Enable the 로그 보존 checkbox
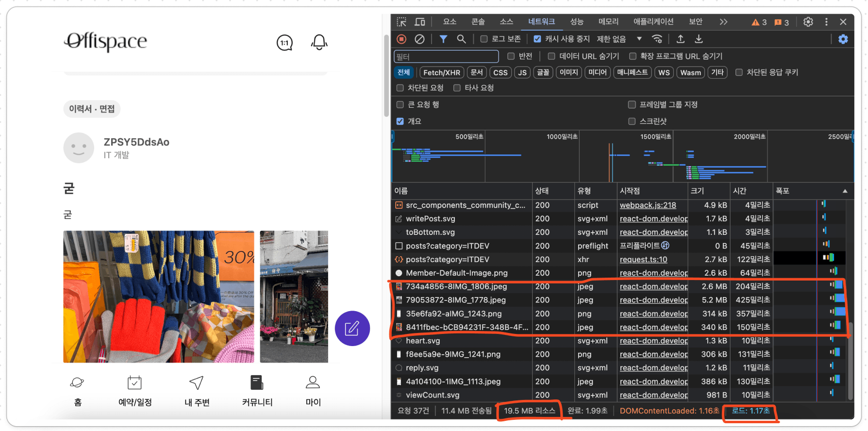The image size is (868, 431). click(484, 39)
